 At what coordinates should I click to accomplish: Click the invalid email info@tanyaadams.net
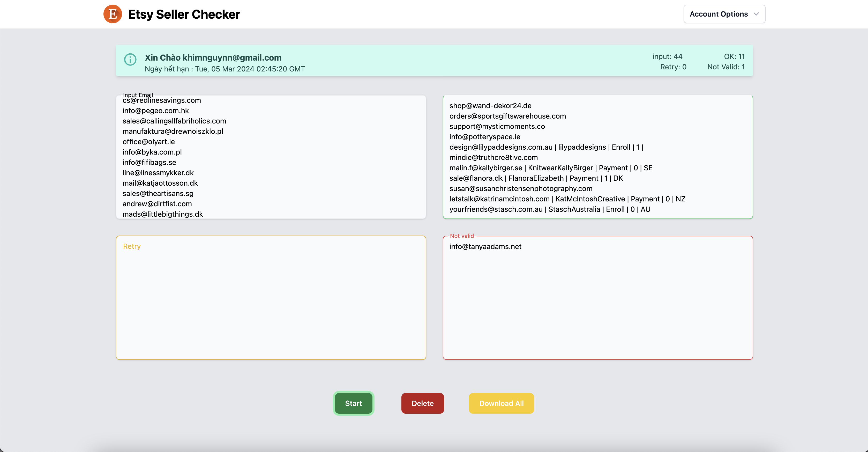pyautogui.click(x=485, y=246)
